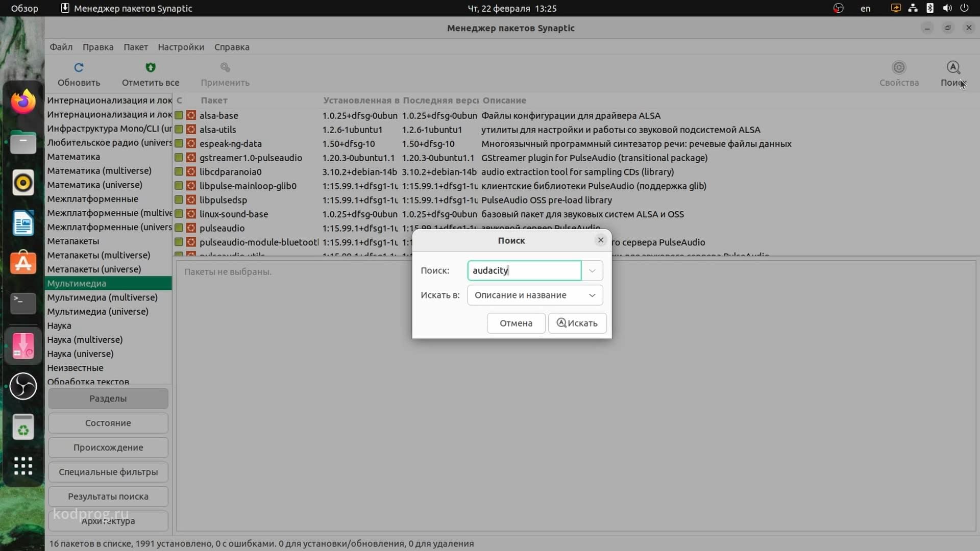The height and width of the screenshot is (551, 980).
Task: Open Firefox from the dock
Action: (x=23, y=102)
